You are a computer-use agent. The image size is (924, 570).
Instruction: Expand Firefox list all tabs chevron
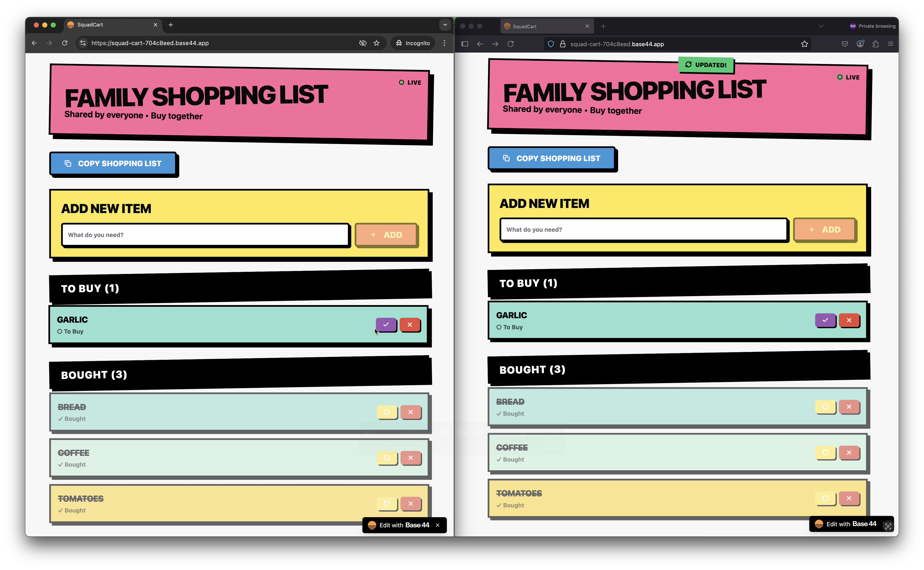click(821, 26)
